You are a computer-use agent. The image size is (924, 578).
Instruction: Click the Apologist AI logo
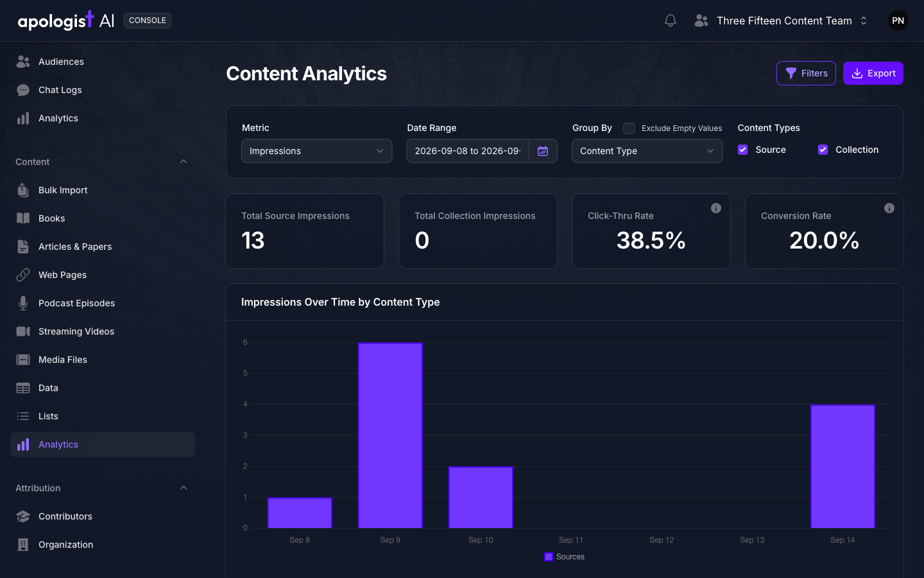pyautogui.click(x=66, y=21)
